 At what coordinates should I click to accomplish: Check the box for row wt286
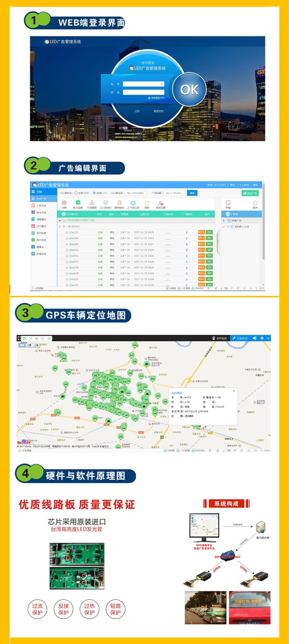(67, 244)
